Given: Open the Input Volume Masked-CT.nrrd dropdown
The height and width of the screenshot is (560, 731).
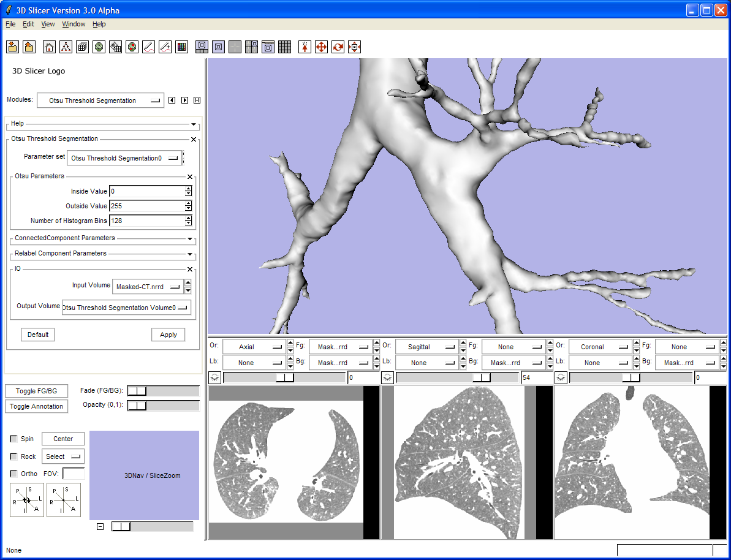Looking at the screenshot, I should coord(148,286).
